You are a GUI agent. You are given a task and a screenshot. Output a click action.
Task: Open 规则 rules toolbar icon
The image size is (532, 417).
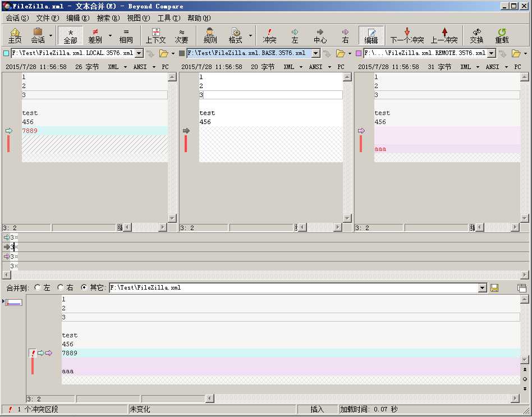tap(210, 35)
